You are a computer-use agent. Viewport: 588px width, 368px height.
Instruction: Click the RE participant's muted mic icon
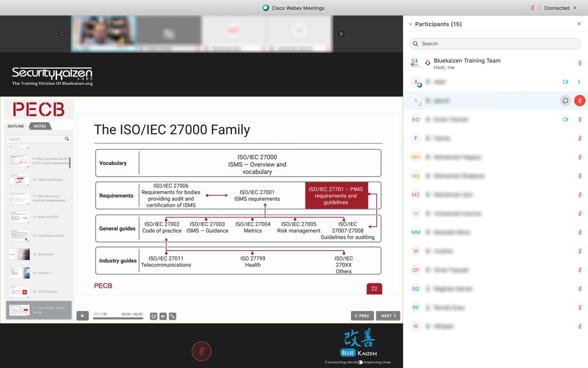pyautogui.click(x=580, y=307)
